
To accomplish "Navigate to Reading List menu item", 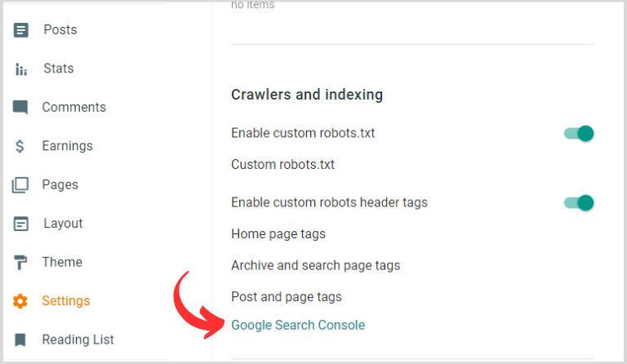I will click(78, 340).
